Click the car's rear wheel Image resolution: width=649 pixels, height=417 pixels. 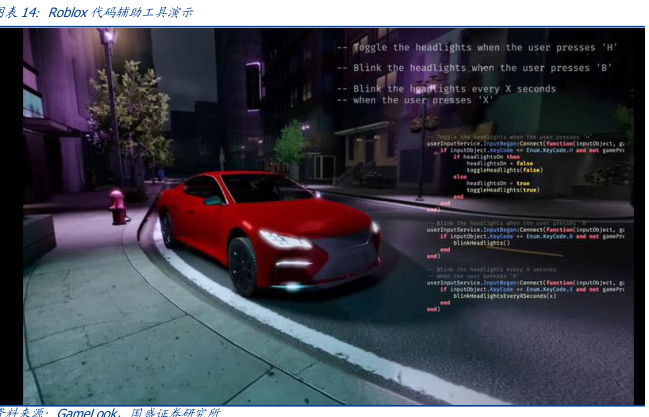pyautogui.click(x=167, y=229)
